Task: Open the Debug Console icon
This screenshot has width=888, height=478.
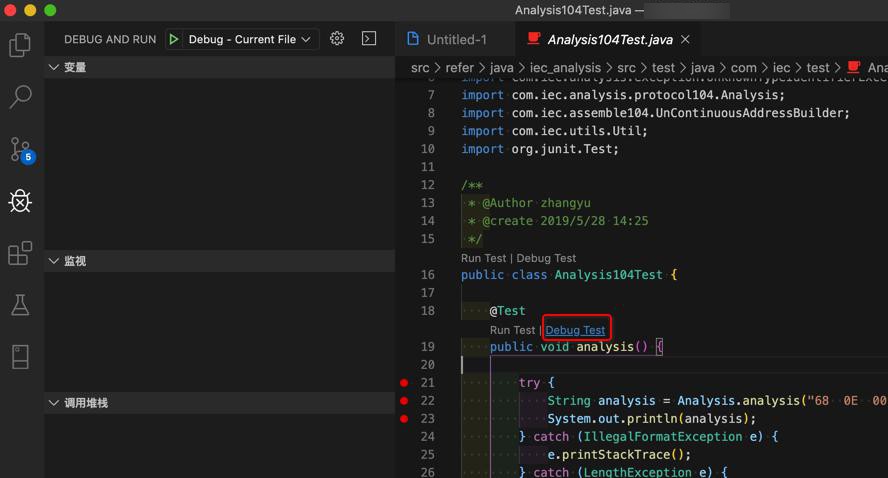Action: pyautogui.click(x=369, y=39)
